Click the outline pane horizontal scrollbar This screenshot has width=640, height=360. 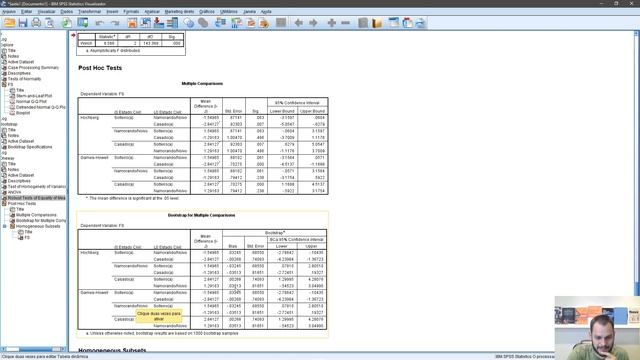click(x=34, y=349)
